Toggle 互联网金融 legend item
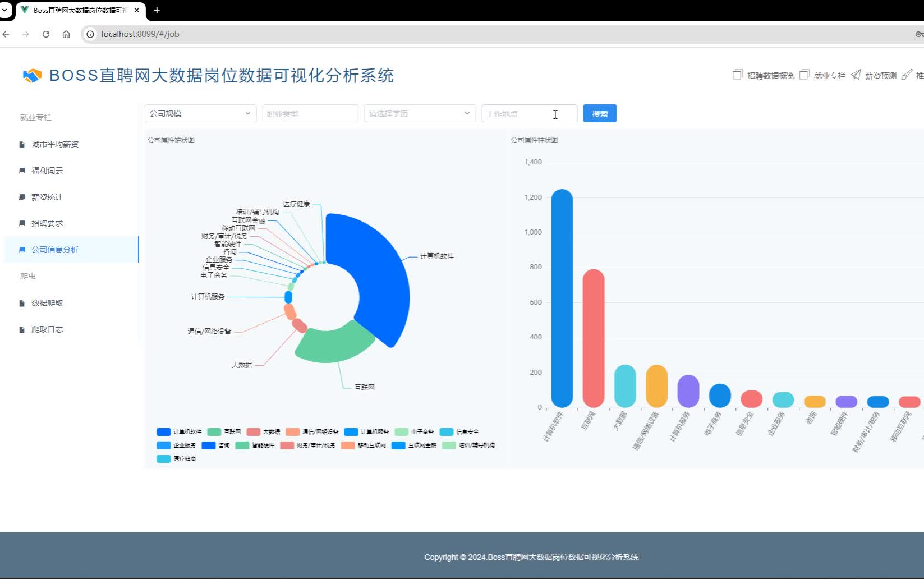The height and width of the screenshot is (579, 924). coord(414,445)
